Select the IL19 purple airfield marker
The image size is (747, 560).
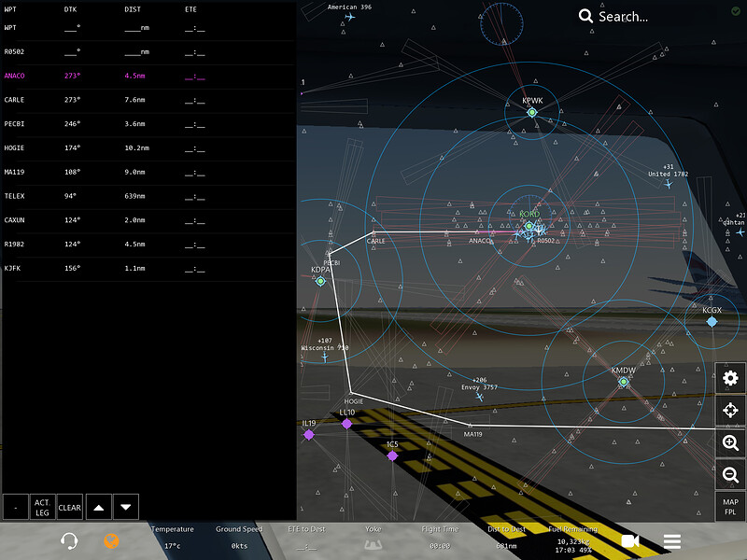pyautogui.click(x=309, y=434)
